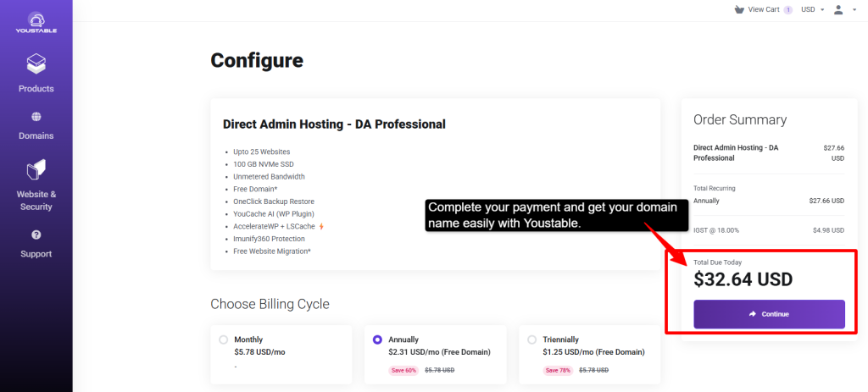Image resolution: width=868 pixels, height=392 pixels.
Task: Open the Domains globe icon
Action: point(36,117)
